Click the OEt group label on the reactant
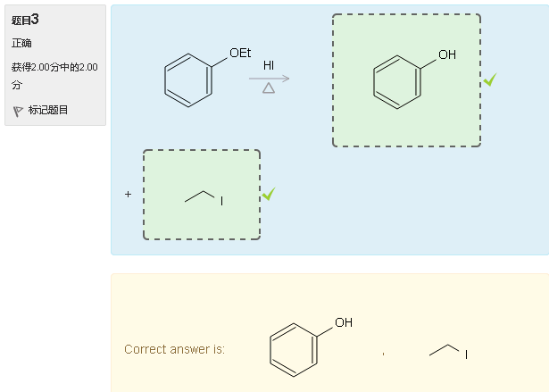 [240, 53]
